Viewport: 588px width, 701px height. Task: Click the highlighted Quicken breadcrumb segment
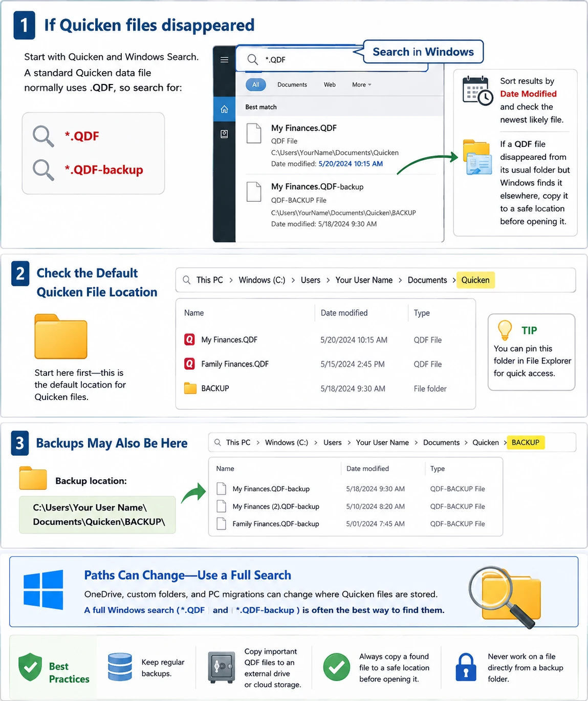coord(475,280)
